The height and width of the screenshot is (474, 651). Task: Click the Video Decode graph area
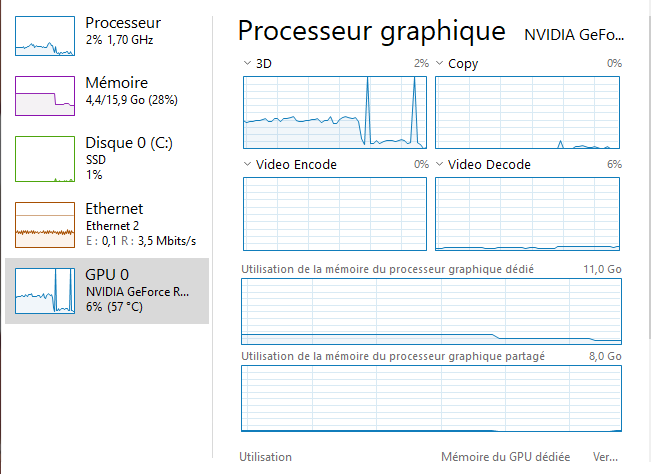(527, 214)
